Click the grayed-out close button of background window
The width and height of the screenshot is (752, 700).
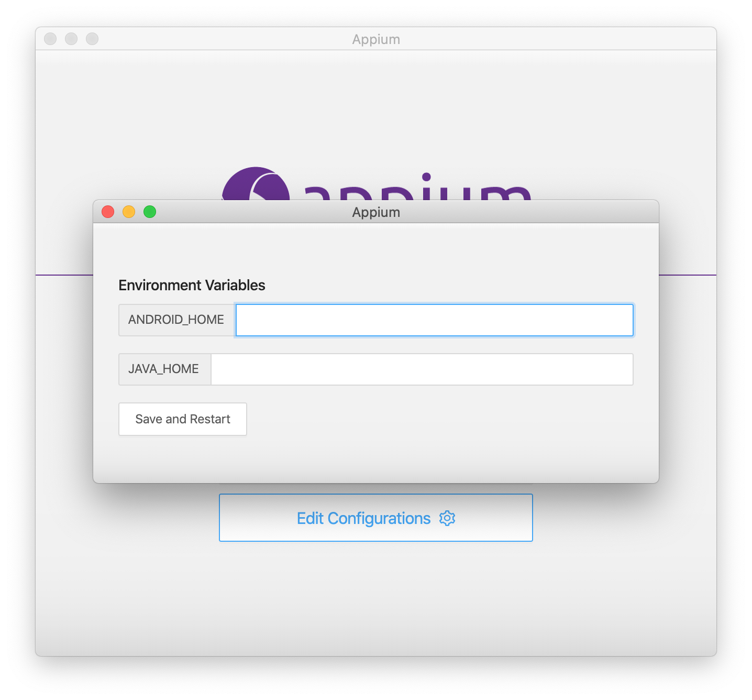click(50, 39)
